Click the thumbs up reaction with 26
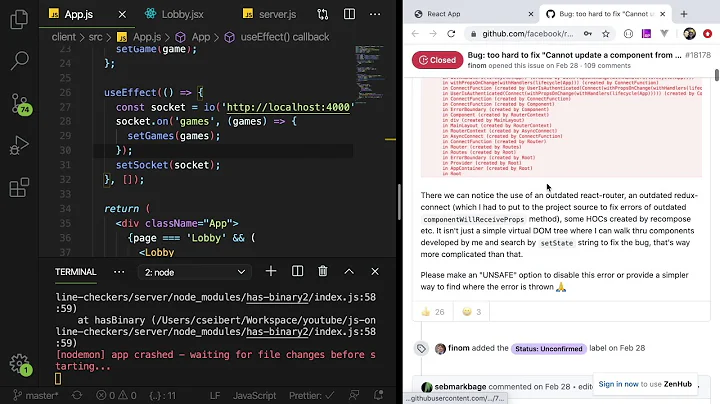This screenshot has height=404, width=720. coord(433,312)
